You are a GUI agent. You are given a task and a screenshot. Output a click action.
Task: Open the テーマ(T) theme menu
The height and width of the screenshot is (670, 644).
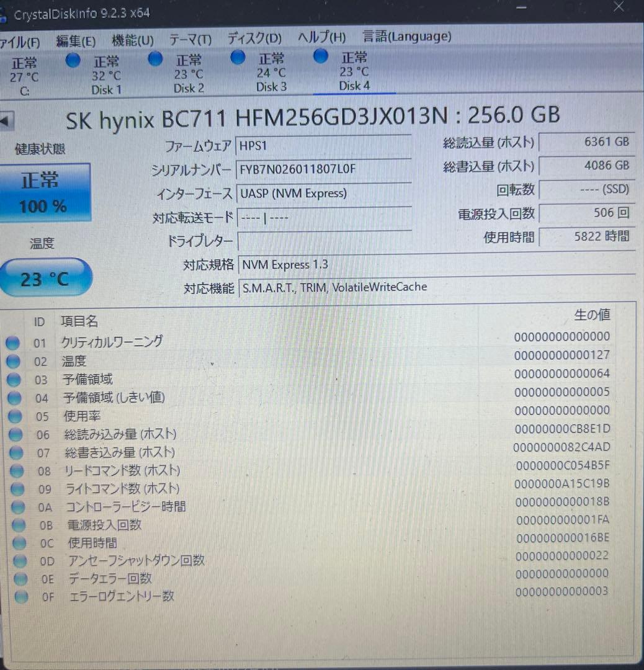189,38
